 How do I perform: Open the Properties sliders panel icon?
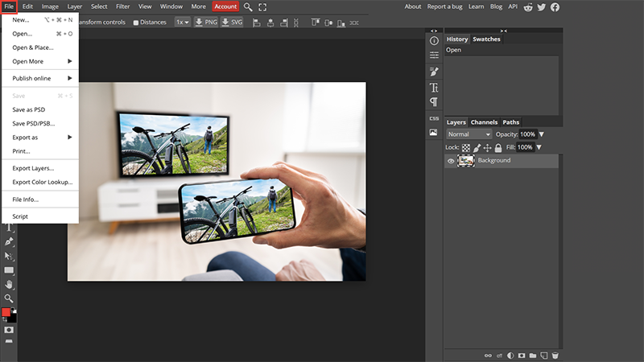click(434, 55)
